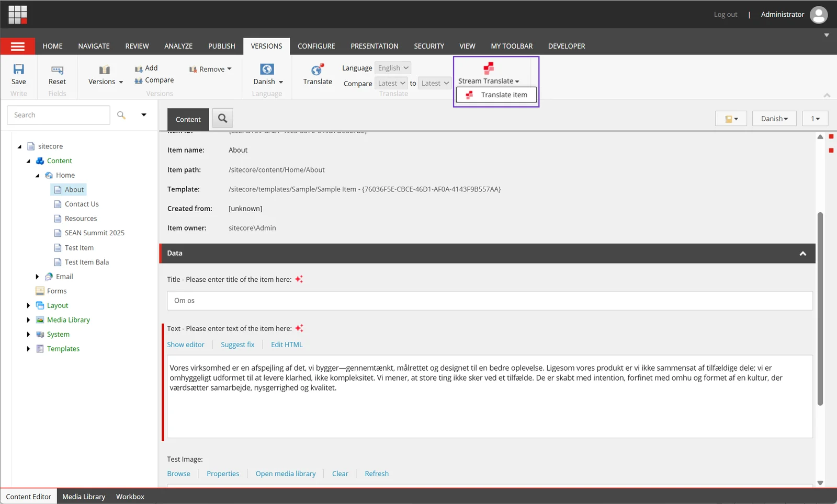Collapse the Data section
This screenshot has width=837, height=504.
(x=803, y=254)
